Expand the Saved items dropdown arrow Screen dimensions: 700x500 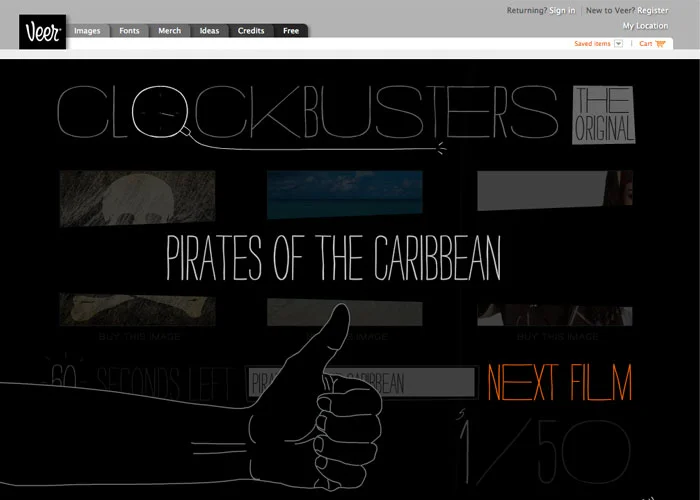pos(618,43)
